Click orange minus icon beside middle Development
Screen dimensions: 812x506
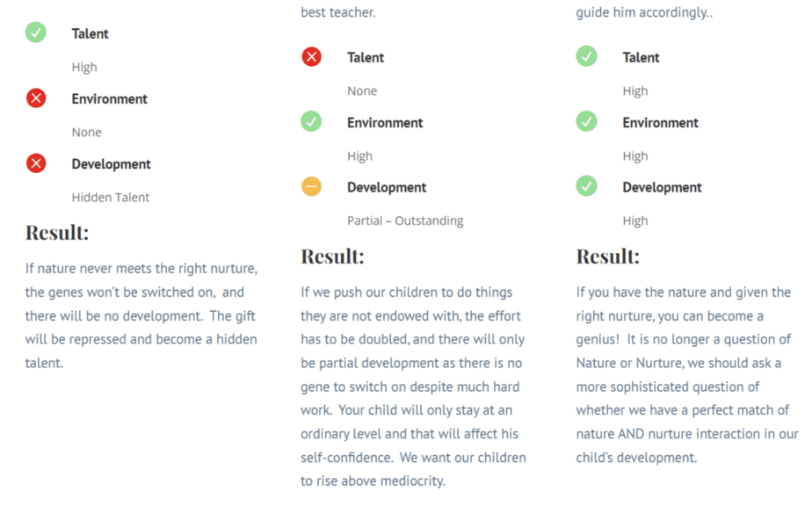(311, 186)
